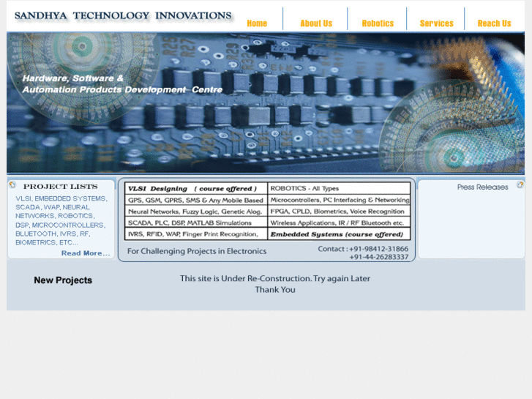
Task: Open the Reach Us page
Action: 495,23
